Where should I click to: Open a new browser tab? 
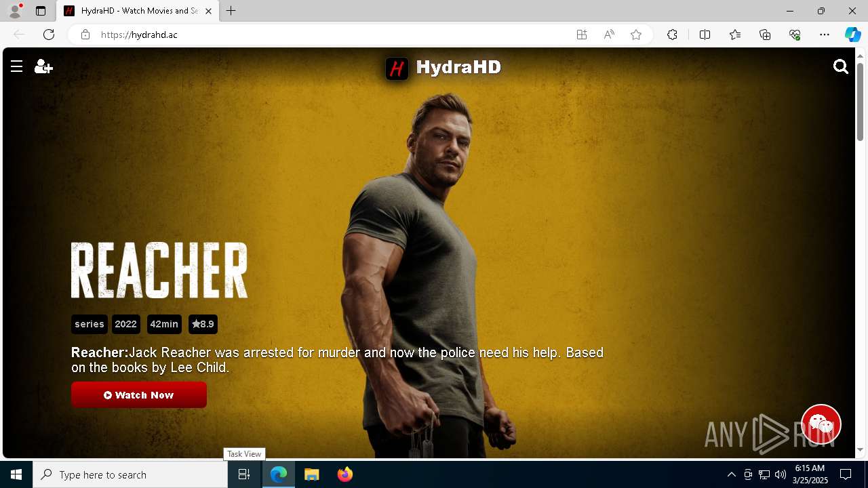231,11
